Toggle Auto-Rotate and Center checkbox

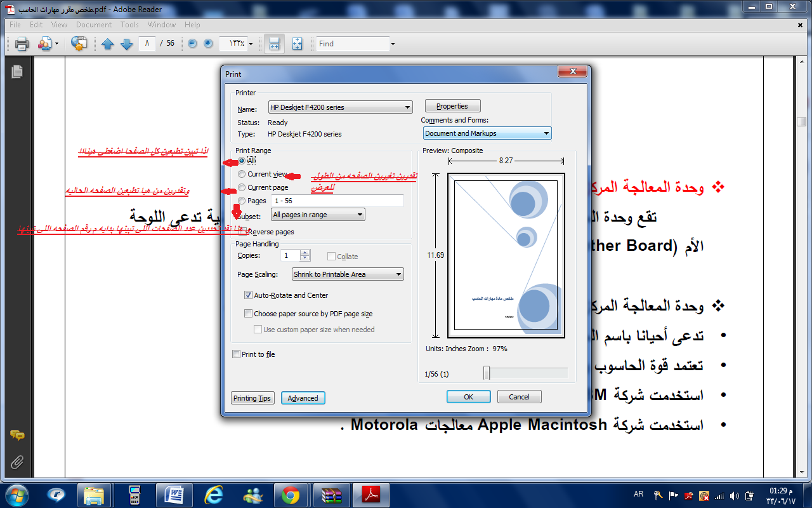click(248, 295)
